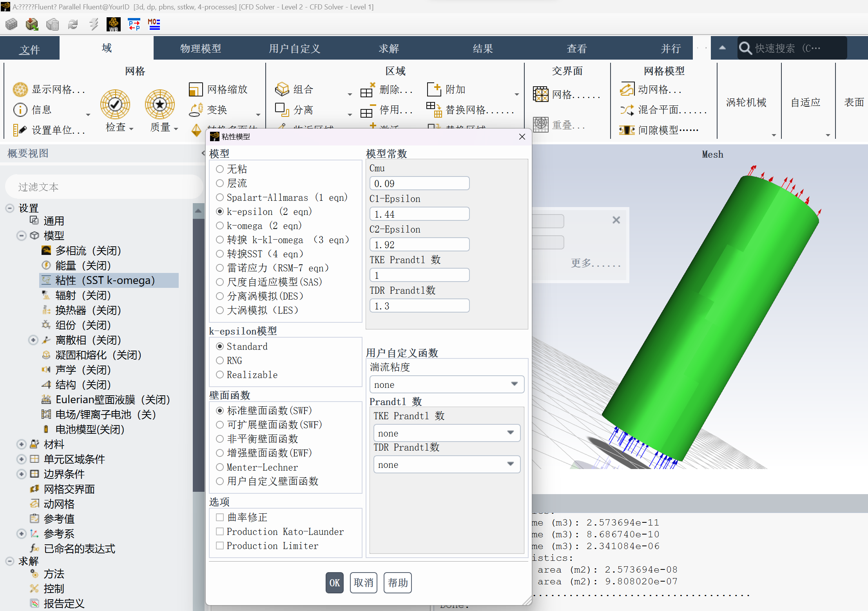Select Enhanced Wall Treatment (增强壁面函数 EWF)
The height and width of the screenshot is (611, 868).
coord(220,453)
